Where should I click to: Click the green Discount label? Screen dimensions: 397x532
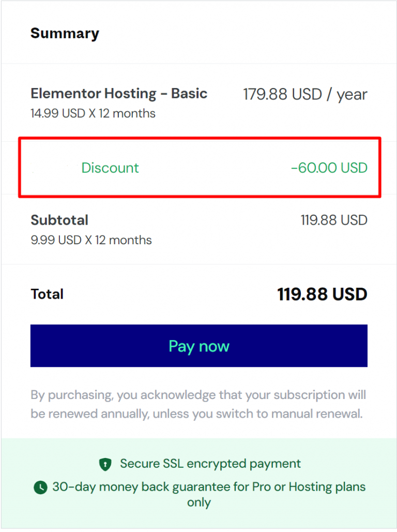coord(110,168)
